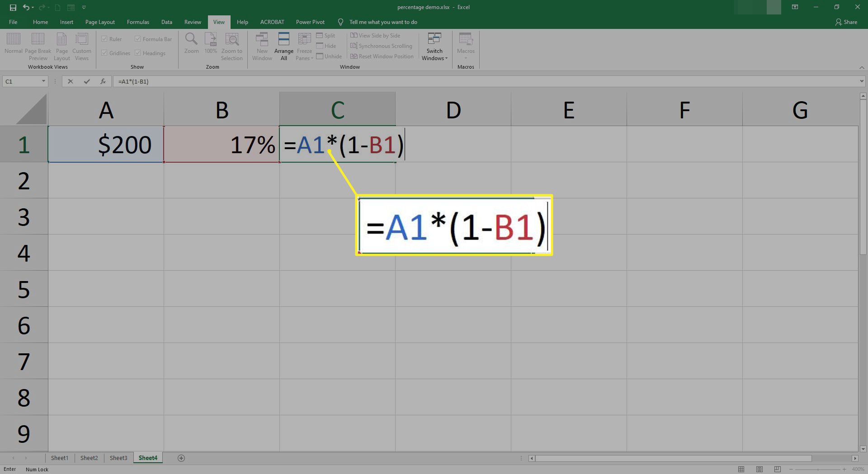Viewport: 868px width, 474px height.
Task: Switch to the Page Layout tab
Action: [100, 22]
